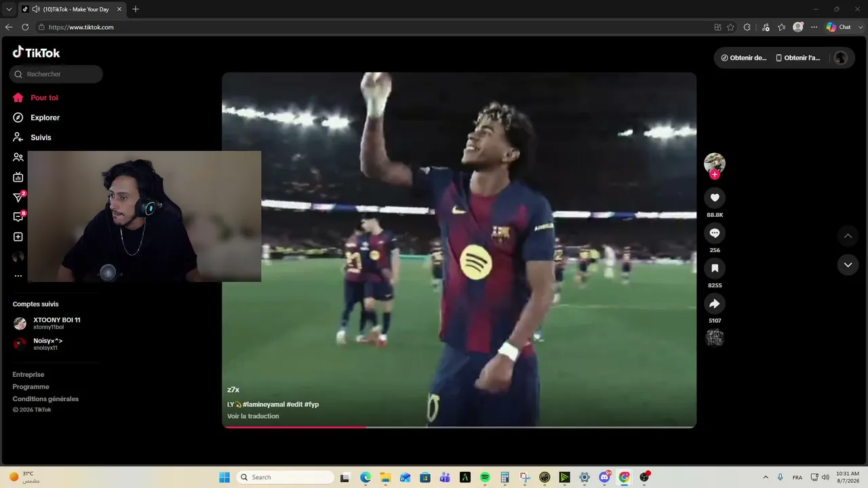Image resolution: width=868 pixels, height=488 pixels.
Task: Open a new browser tab
Action: pyautogui.click(x=136, y=9)
